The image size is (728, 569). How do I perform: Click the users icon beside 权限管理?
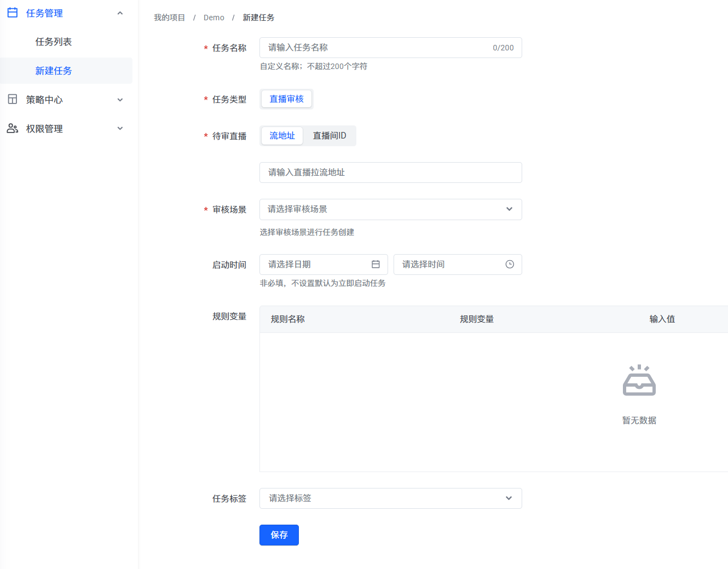pyautogui.click(x=13, y=128)
